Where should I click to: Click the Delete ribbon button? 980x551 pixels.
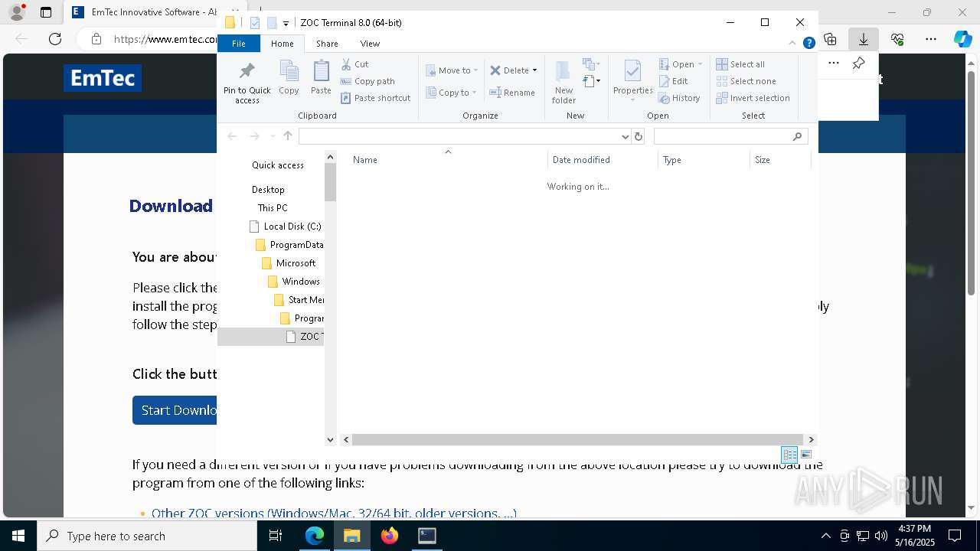coord(509,70)
